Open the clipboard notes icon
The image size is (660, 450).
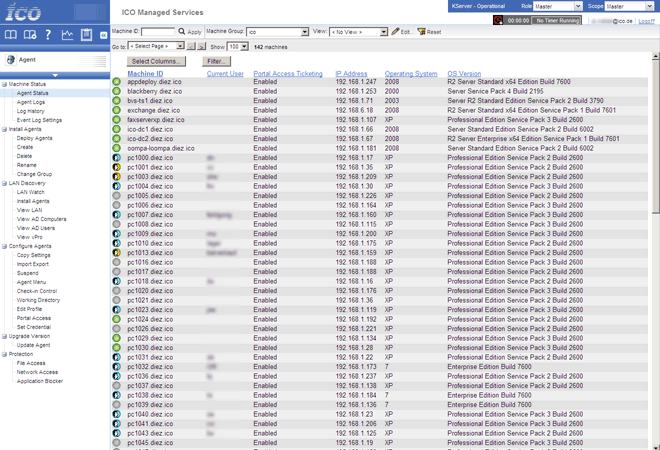tap(86, 35)
